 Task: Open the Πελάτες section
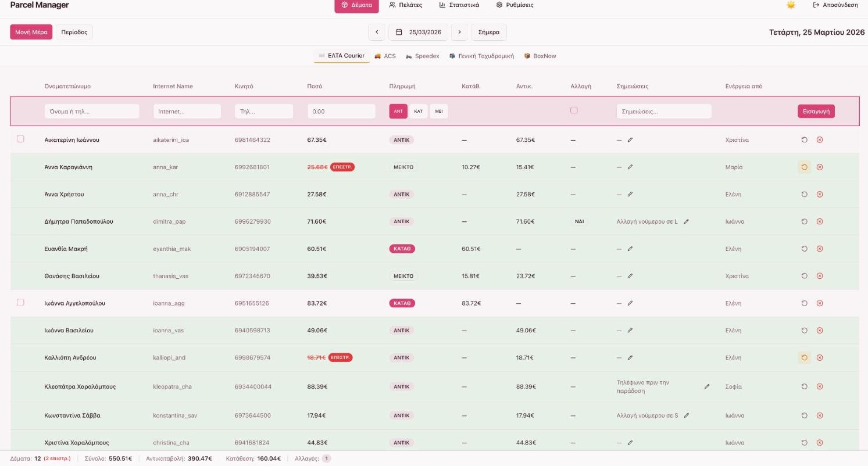[406, 5]
